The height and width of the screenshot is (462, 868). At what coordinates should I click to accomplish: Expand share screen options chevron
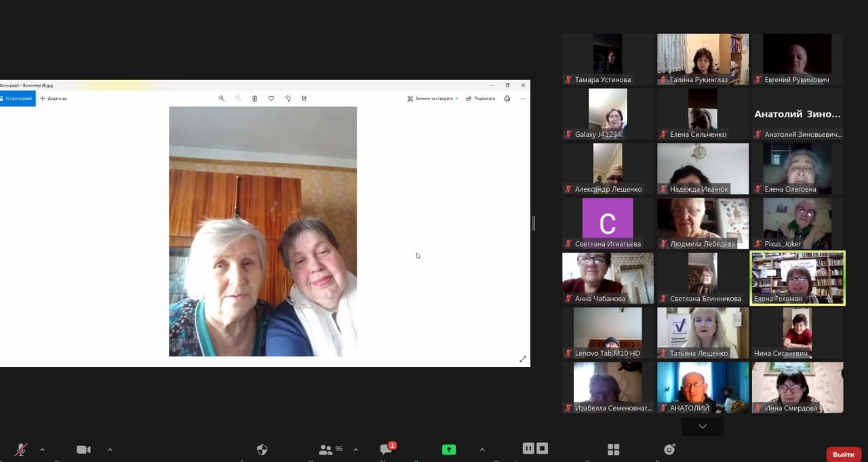(x=482, y=449)
